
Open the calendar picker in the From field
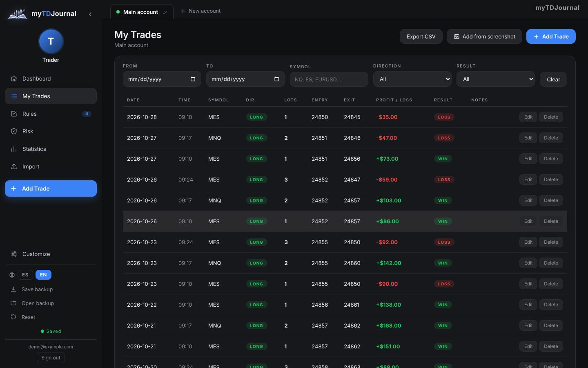(193, 79)
